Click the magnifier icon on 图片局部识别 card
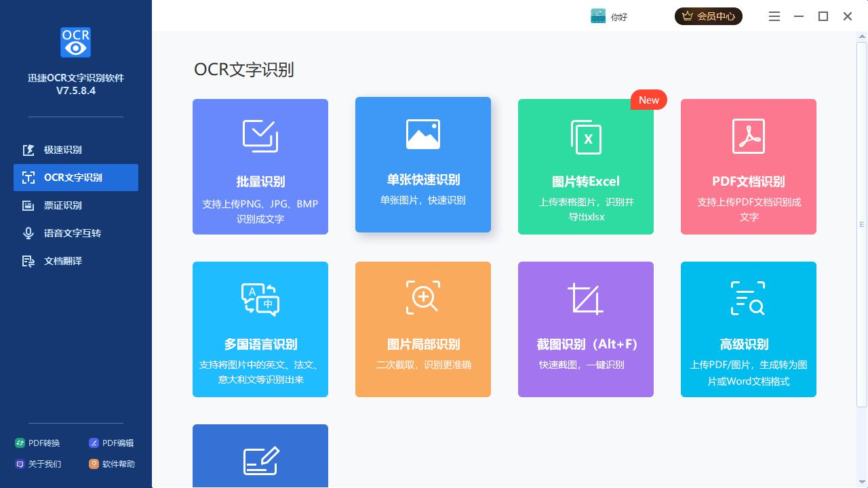The image size is (868, 488). click(423, 298)
